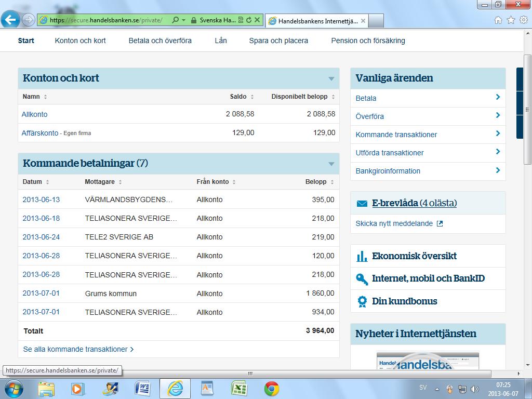Open the Allkonto account link
The height and width of the screenshot is (399, 532).
tap(35, 114)
